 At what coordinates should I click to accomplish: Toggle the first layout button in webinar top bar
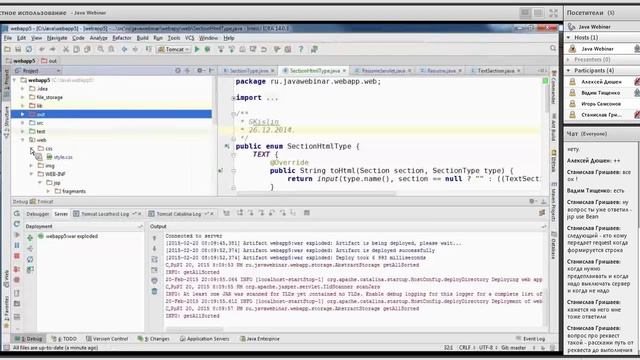[525, 13]
